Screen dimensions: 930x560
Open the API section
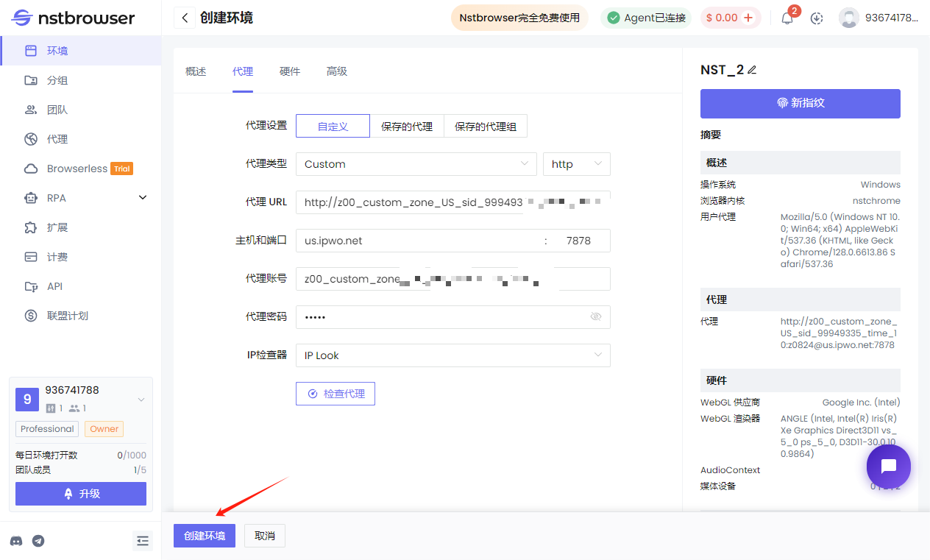tap(81, 286)
